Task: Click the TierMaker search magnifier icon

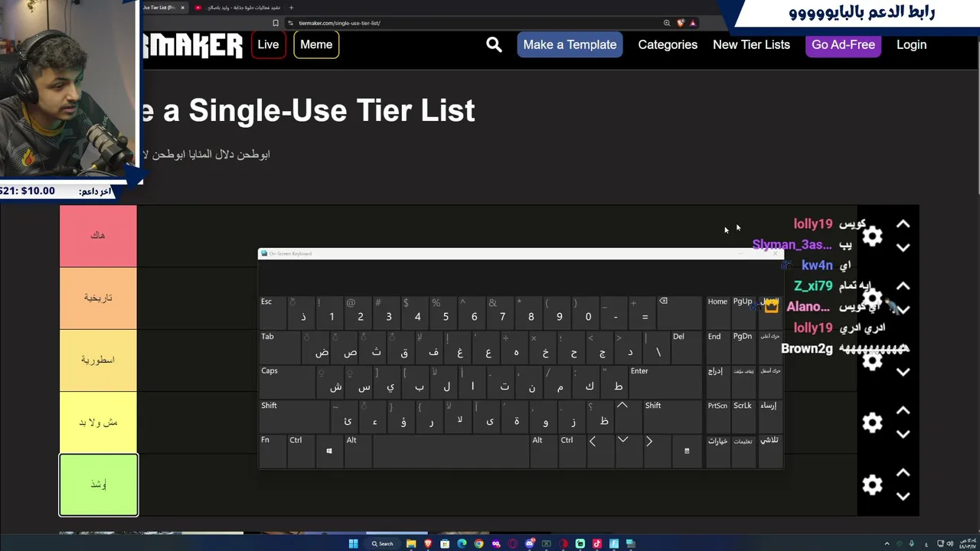Action: (494, 44)
